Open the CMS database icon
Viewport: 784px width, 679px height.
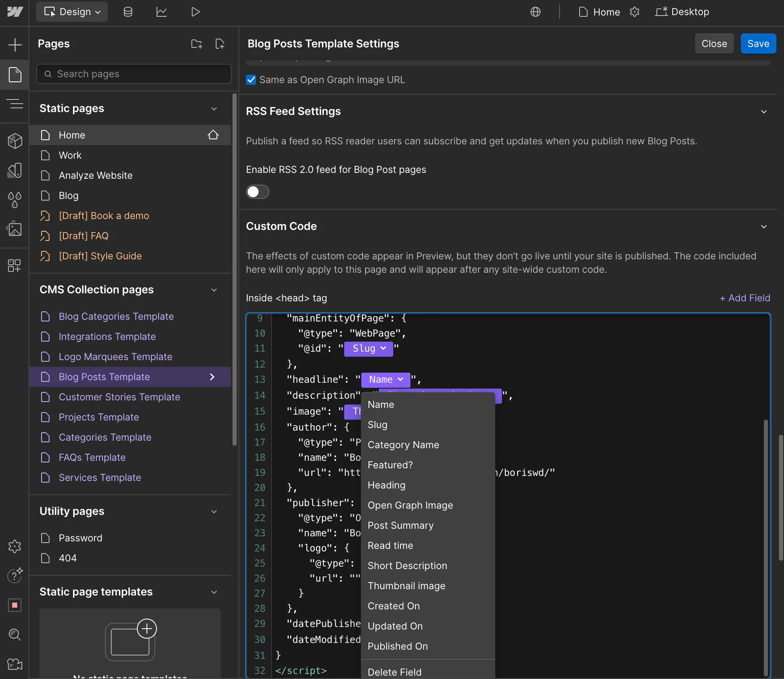[x=128, y=12]
